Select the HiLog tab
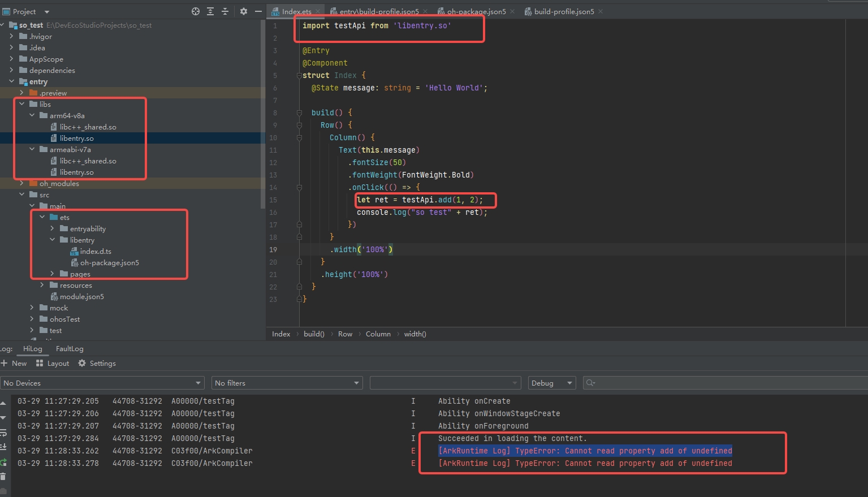The height and width of the screenshot is (497, 868). pos(32,349)
